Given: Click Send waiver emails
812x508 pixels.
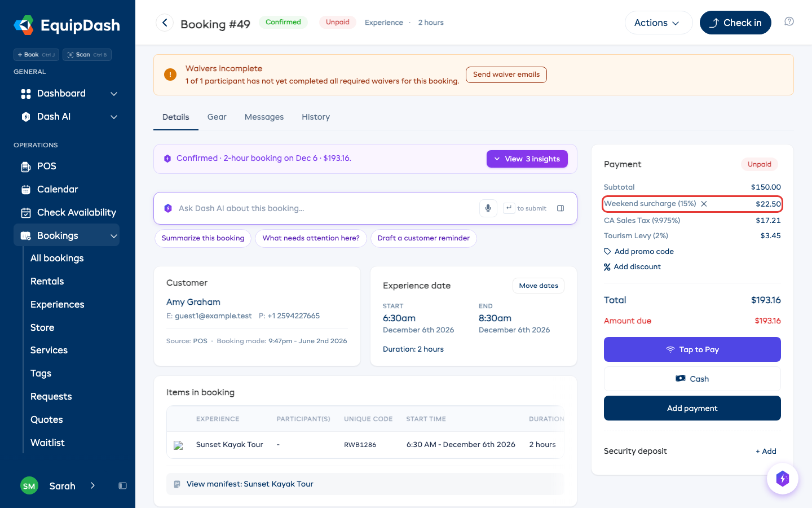Looking at the screenshot, I should pyautogui.click(x=506, y=75).
